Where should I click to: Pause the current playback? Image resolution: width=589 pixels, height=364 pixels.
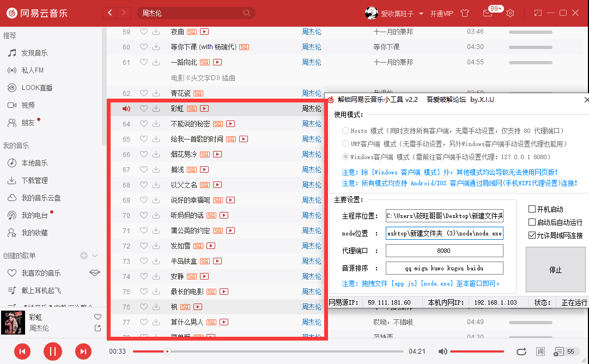coord(53,351)
